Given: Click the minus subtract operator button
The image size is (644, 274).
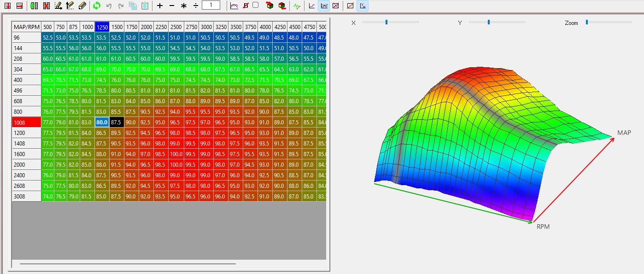Looking at the screenshot, I should 172,6.
